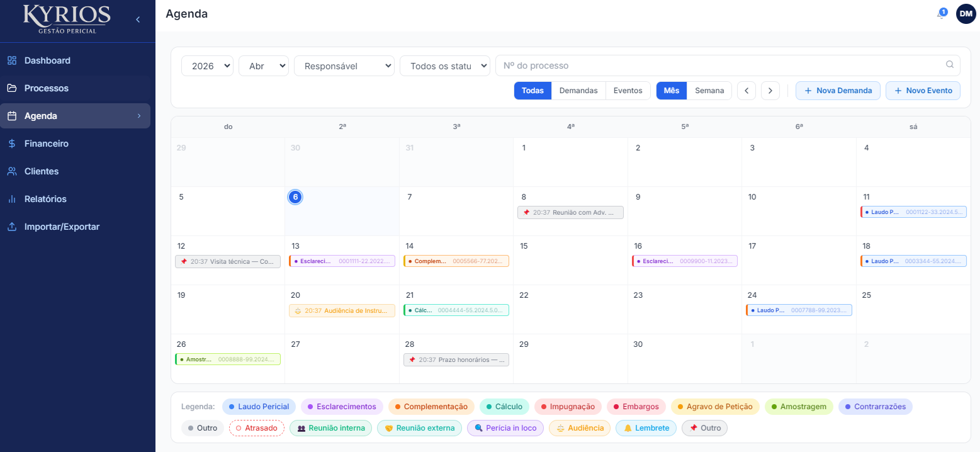Open the Clientes menu item
Screen dimensions: 980x452
click(76, 171)
